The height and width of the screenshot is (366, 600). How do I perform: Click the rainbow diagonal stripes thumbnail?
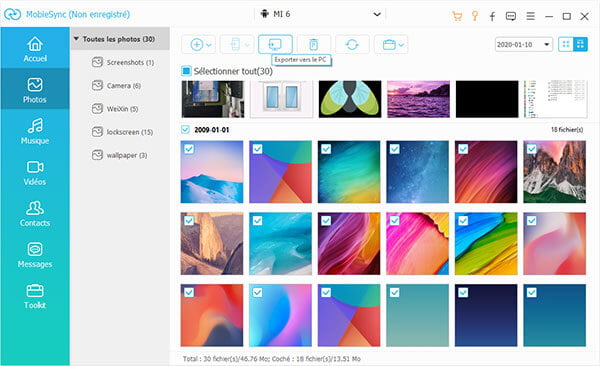tap(486, 244)
